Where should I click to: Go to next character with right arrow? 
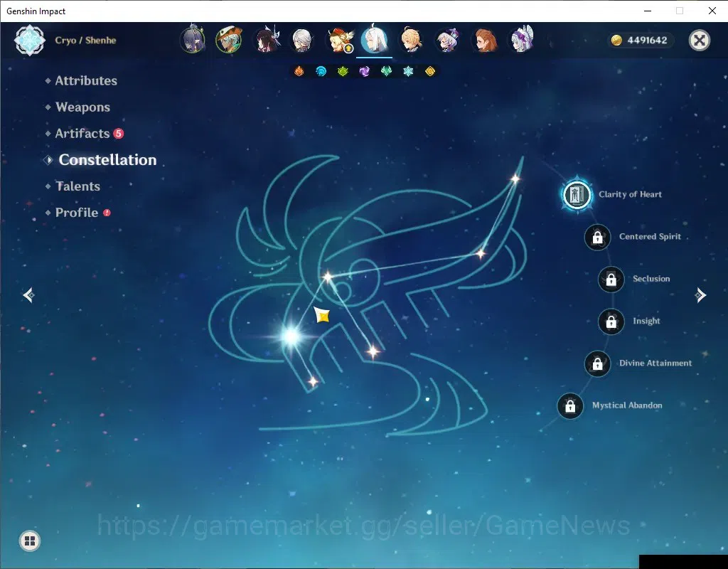700,295
